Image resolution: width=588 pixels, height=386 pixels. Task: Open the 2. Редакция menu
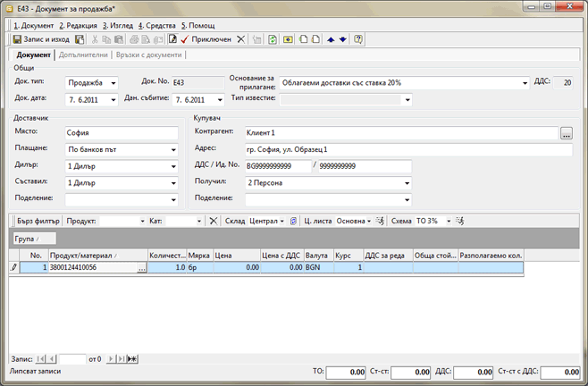[78, 26]
